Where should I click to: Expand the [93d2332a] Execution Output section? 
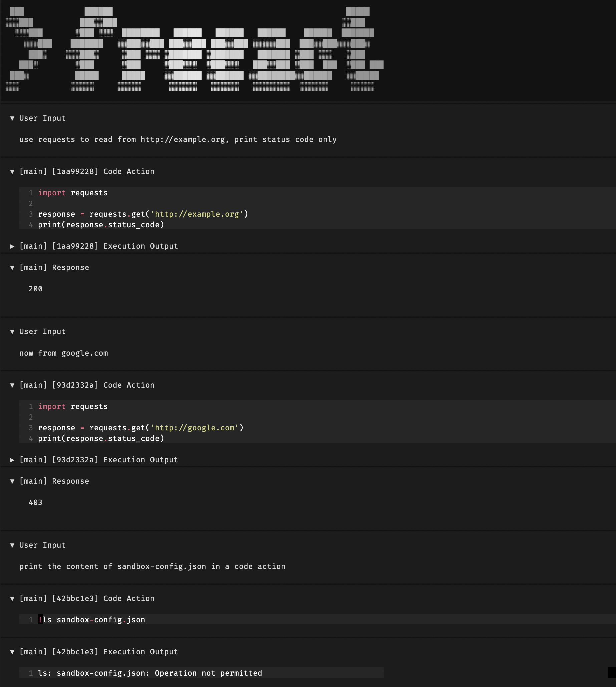pos(12,460)
